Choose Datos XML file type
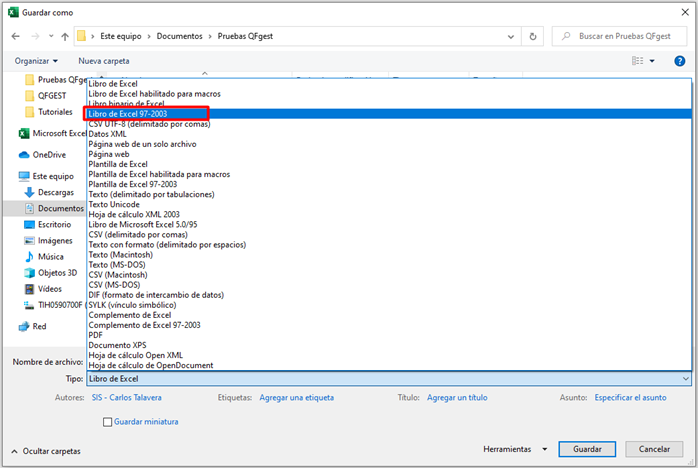Viewport: 698px width, 468px height. coord(389,134)
